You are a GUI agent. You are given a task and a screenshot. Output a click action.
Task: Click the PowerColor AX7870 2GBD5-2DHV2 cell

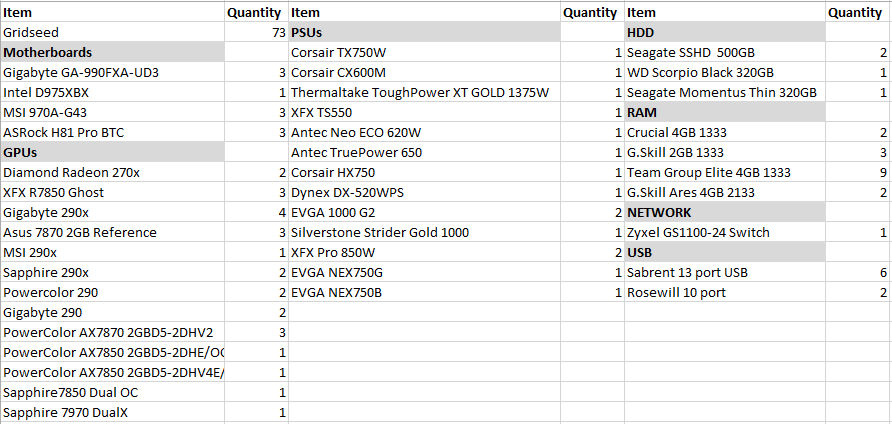(112, 332)
